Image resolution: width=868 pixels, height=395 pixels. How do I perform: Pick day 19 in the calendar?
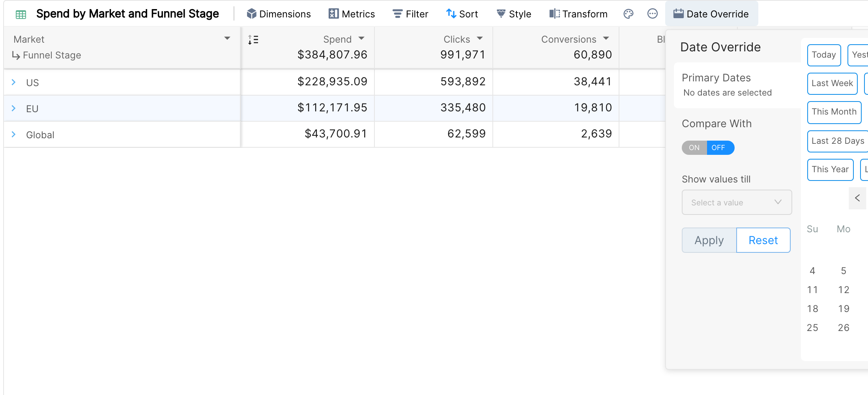[x=844, y=309]
